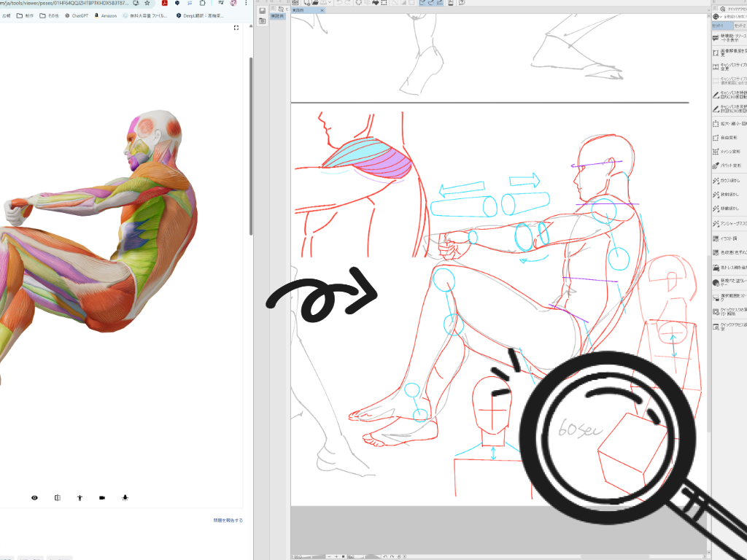747x560 pixels.
Task: Open the 無料大容量 ファイル bookmark
Action: (145, 16)
